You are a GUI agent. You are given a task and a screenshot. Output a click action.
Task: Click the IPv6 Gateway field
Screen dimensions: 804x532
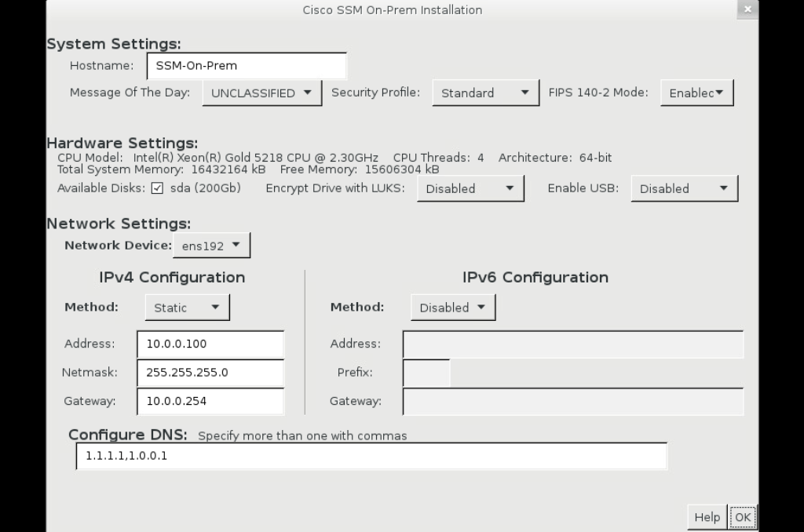pyautogui.click(x=572, y=401)
